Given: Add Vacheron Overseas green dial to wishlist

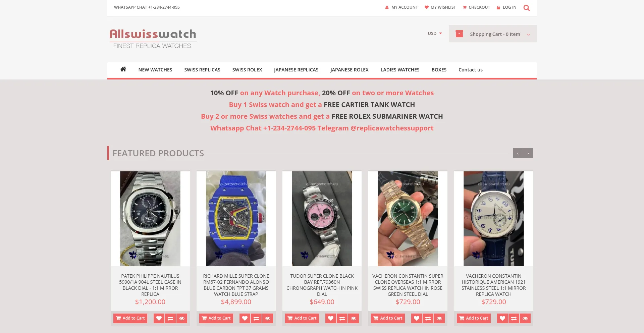Looking at the screenshot, I should (x=417, y=318).
